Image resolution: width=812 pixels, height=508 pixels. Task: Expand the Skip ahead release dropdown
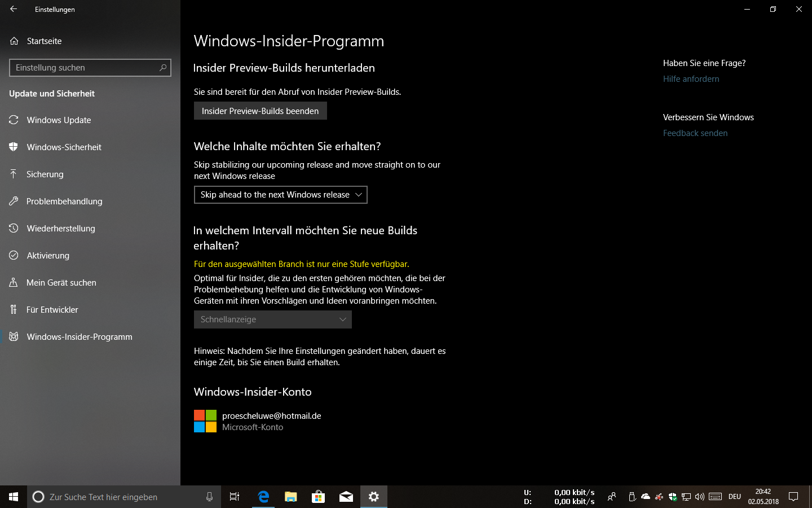(281, 195)
